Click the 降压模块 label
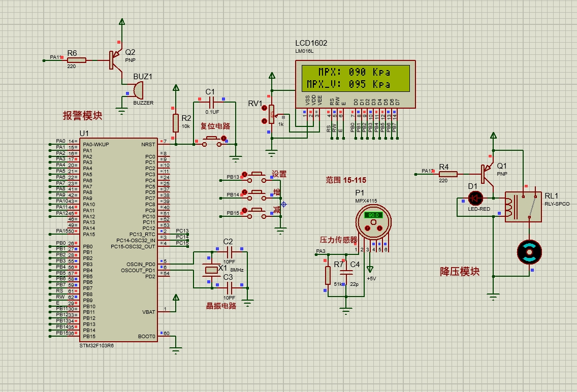577x392 pixels. (x=460, y=271)
